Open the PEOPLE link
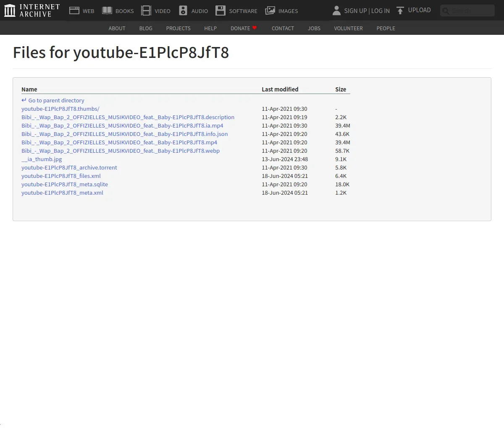This screenshot has height=428, width=504. [x=386, y=28]
